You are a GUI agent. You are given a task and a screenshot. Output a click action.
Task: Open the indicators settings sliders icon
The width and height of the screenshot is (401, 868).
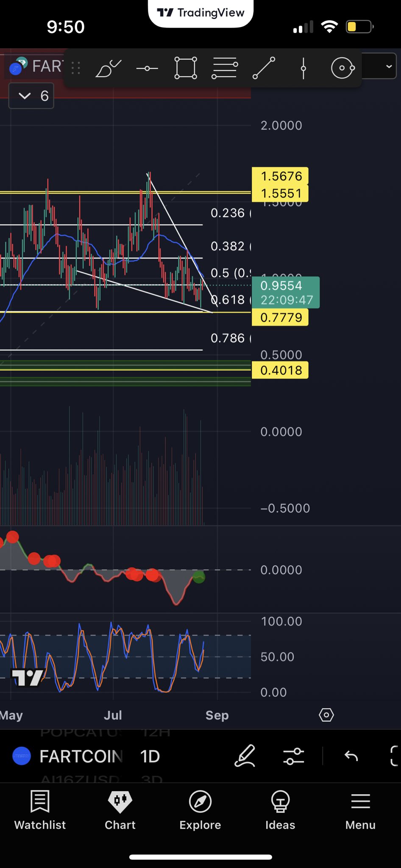293,756
